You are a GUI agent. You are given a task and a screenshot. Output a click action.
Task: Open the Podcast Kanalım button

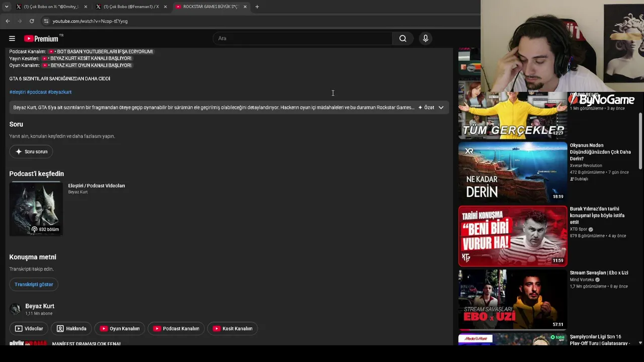point(176,329)
